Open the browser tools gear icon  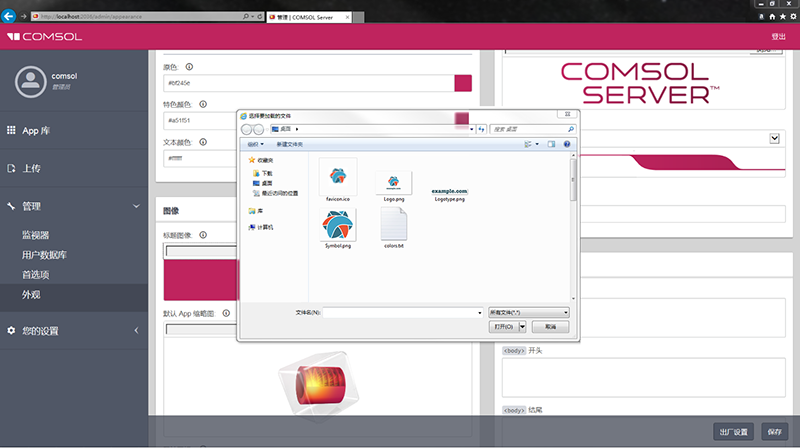[793, 16]
